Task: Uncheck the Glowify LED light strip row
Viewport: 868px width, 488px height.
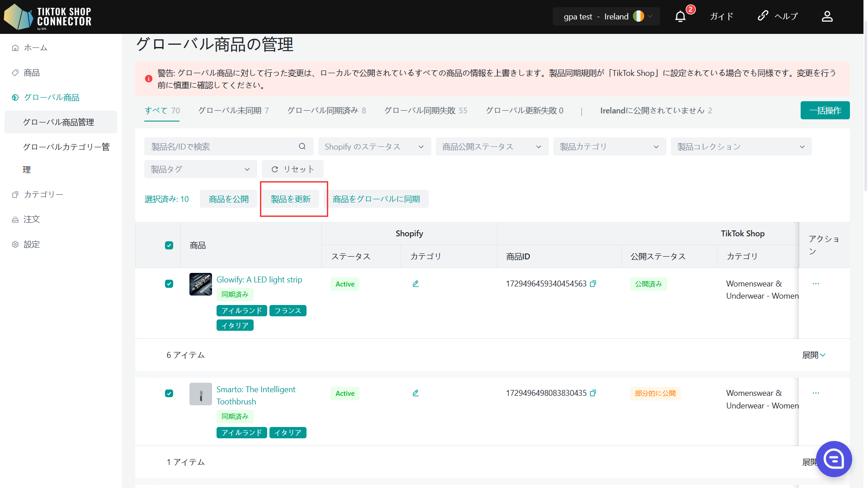Action: (169, 284)
